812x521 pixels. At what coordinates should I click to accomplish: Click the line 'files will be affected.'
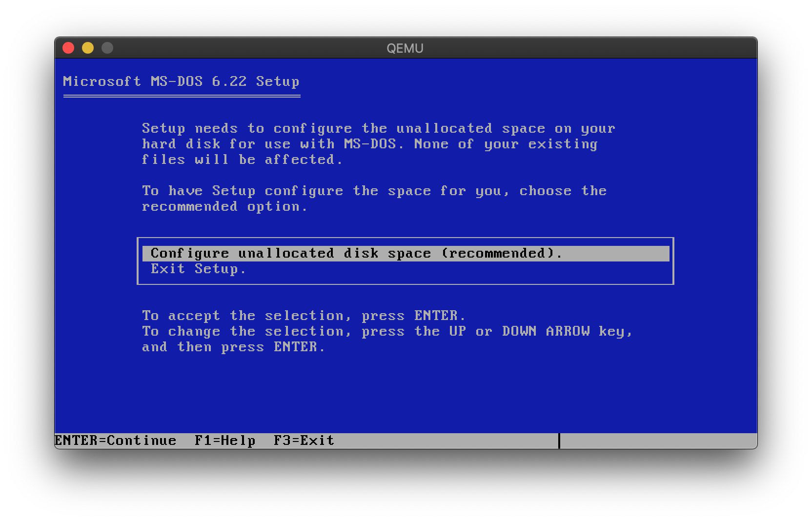coord(242,160)
